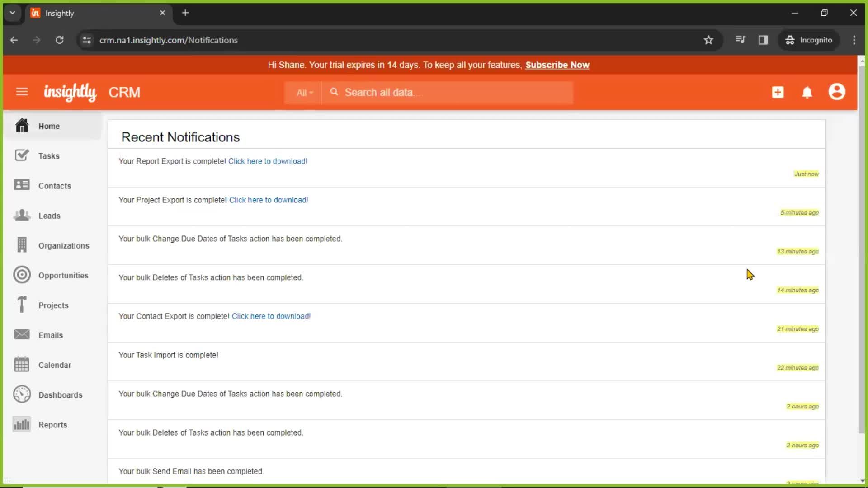The image size is (868, 488).
Task: Click here to download Contact Export
Action: [271, 316]
